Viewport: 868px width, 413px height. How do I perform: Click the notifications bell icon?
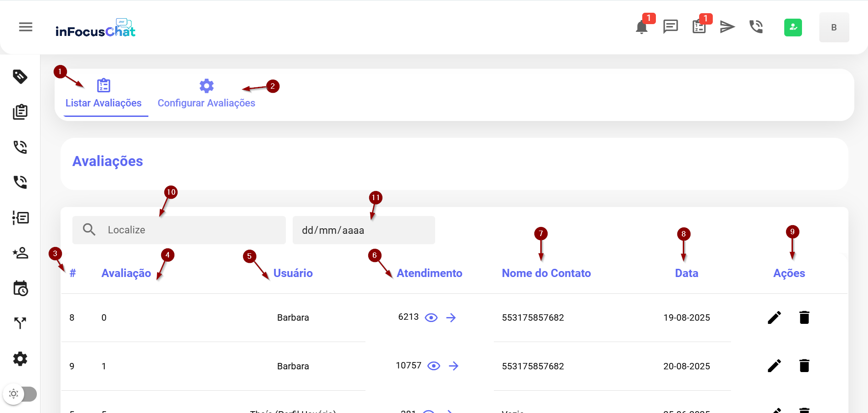coord(641,27)
